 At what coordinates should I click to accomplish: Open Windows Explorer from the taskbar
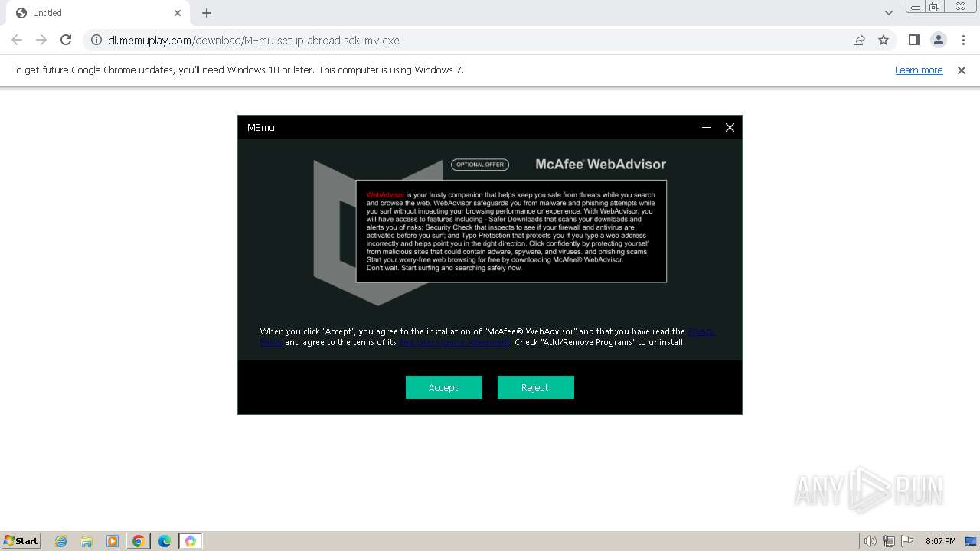coord(87,541)
